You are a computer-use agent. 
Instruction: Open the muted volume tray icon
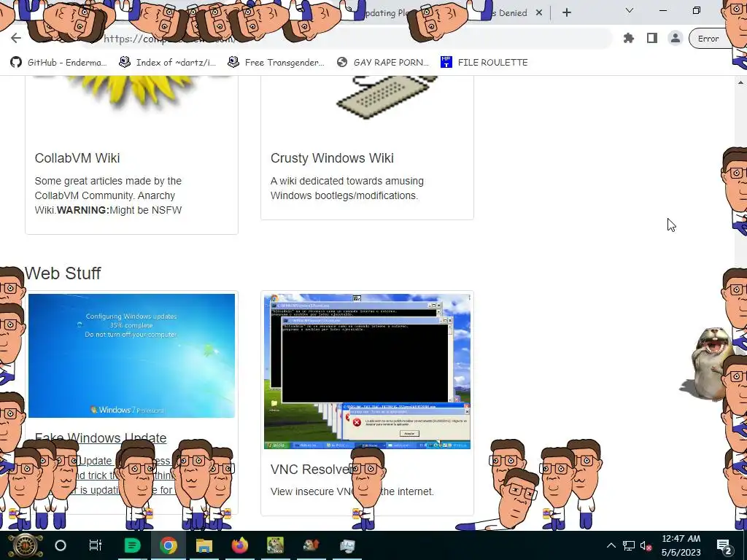click(x=646, y=545)
